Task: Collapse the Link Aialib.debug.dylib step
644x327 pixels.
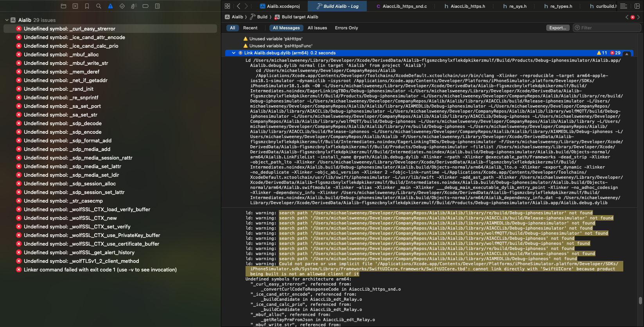Action: click(233, 53)
